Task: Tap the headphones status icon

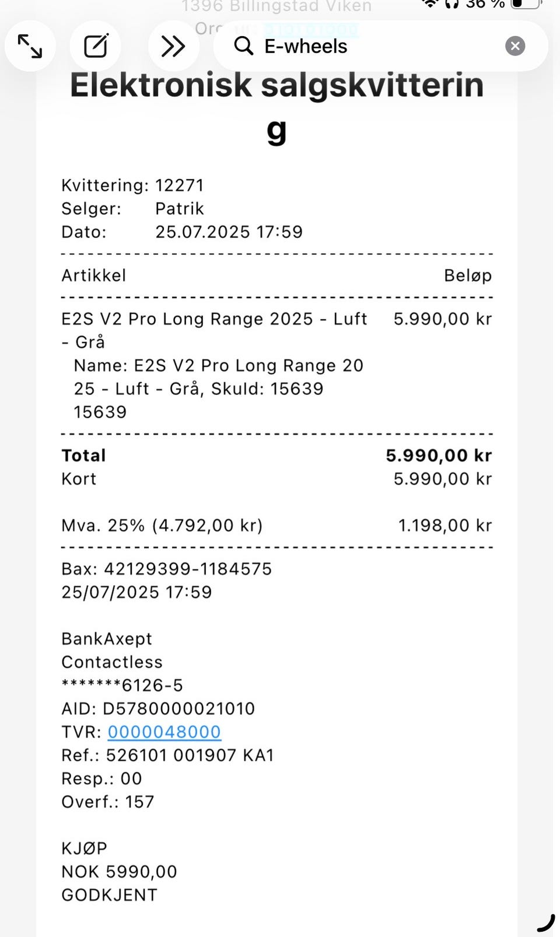Action: point(452,4)
